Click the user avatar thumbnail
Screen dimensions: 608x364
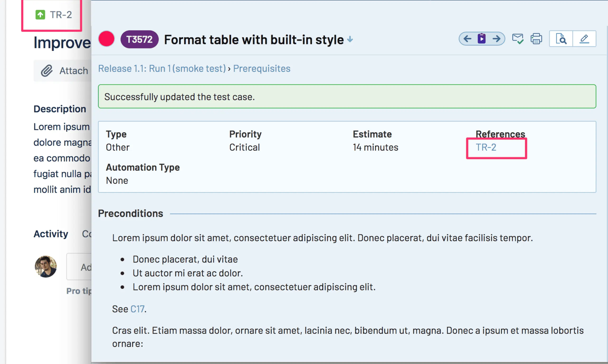[x=46, y=267]
